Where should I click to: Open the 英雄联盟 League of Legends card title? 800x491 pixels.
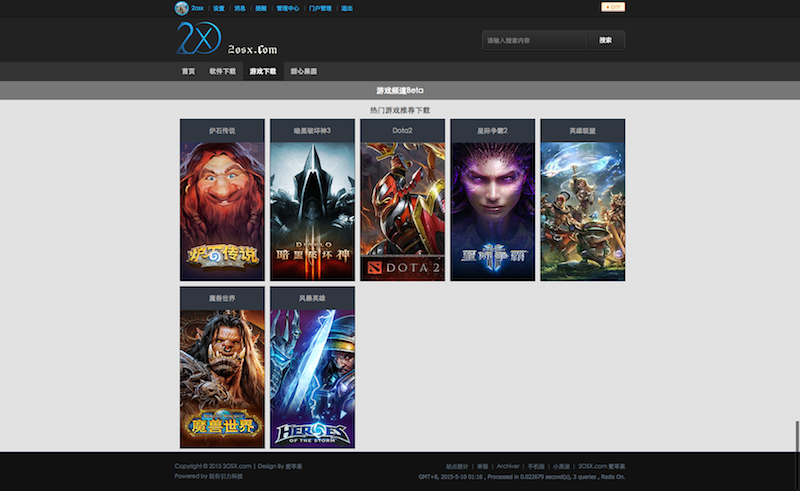[583, 131]
